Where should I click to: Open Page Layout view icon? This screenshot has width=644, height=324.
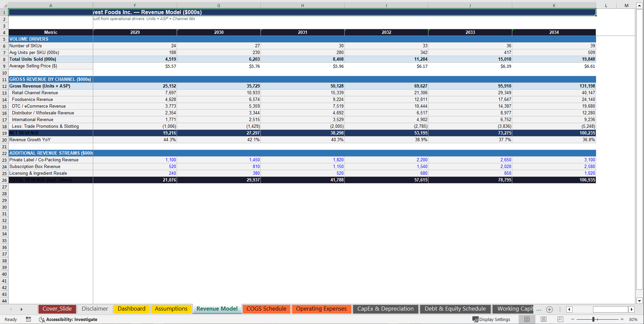coord(543,319)
